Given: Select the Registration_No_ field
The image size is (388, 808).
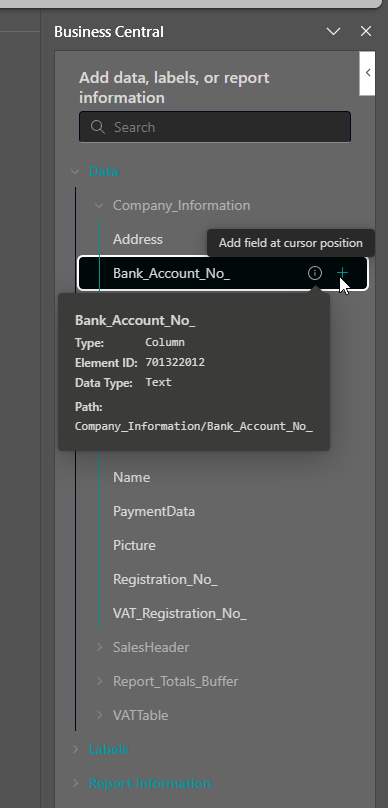Looking at the screenshot, I should click(x=165, y=579).
